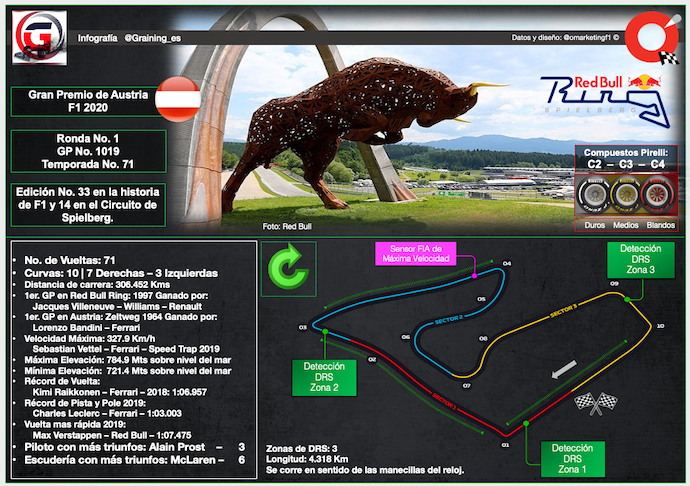Select the white hard Pirelli tyre
The height and width of the screenshot is (486, 690).
pyautogui.click(x=596, y=193)
